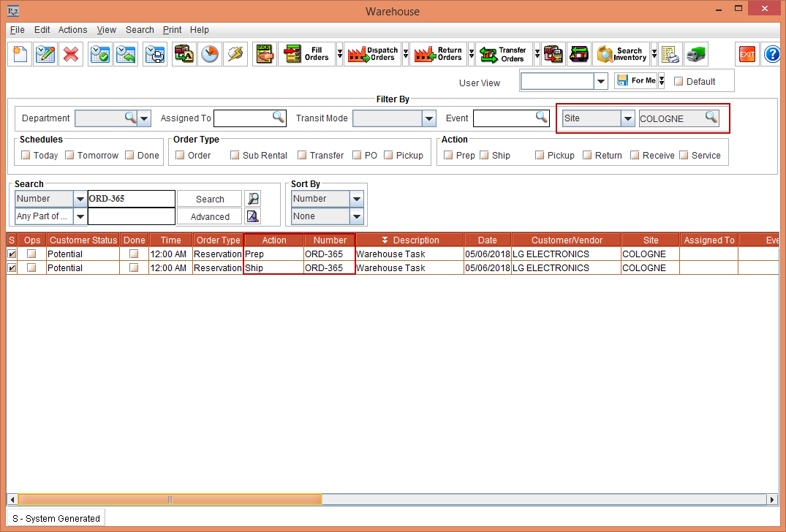Expand the Sort By Number dropdown
This screenshot has width=786, height=532.
[x=356, y=199]
